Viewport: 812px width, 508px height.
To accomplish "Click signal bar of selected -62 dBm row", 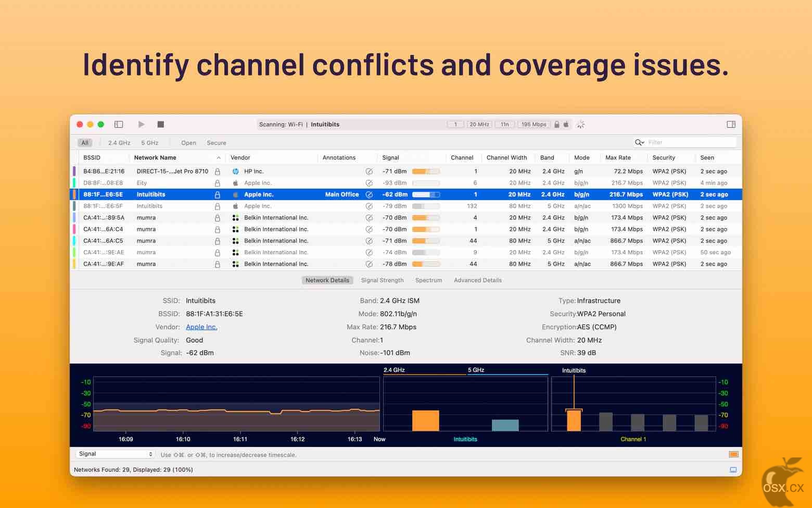I will (x=426, y=194).
